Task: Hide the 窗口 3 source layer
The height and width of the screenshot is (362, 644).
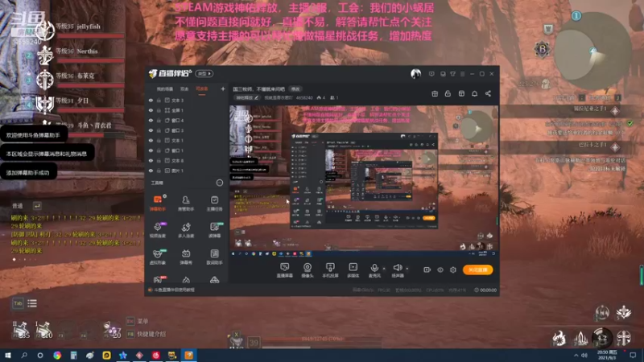Action: point(151,130)
